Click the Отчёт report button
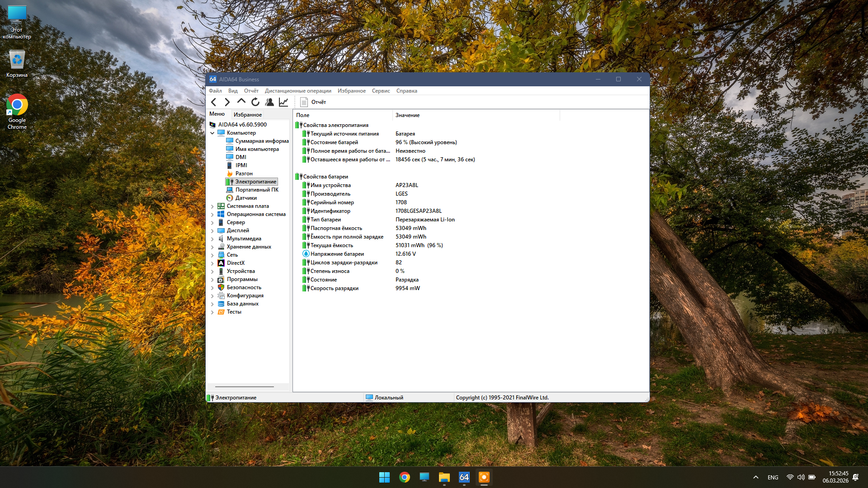The width and height of the screenshot is (868, 488). pyautogui.click(x=313, y=102)
